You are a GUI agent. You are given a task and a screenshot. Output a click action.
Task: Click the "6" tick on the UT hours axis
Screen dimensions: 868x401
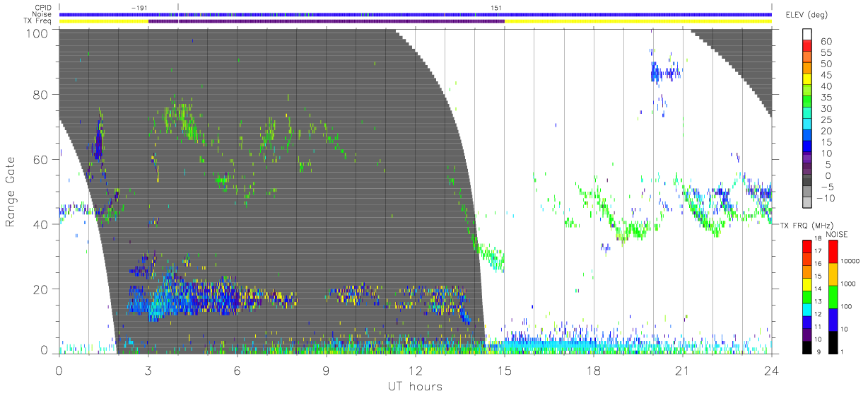pos(237,370)
